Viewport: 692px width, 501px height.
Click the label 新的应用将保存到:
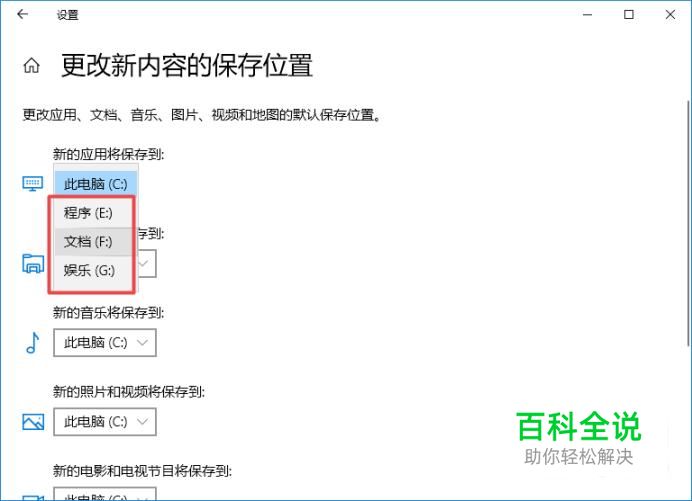(x=109, y=154)
